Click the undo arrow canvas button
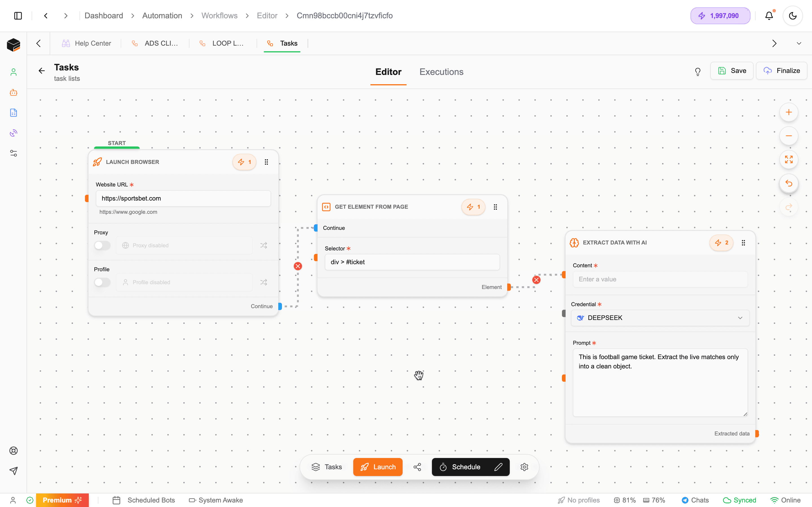812x507 pixels. coord(789,183)
